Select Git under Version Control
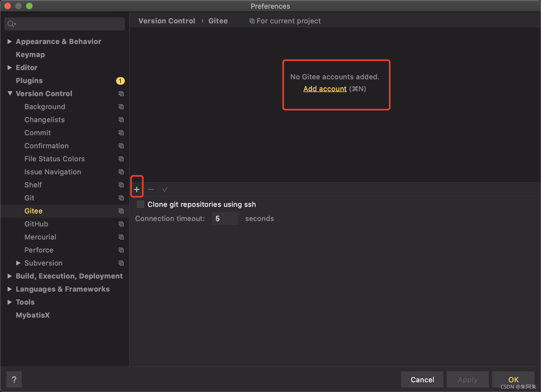Viewport: 541px width, 392px height. pos(29,198)
